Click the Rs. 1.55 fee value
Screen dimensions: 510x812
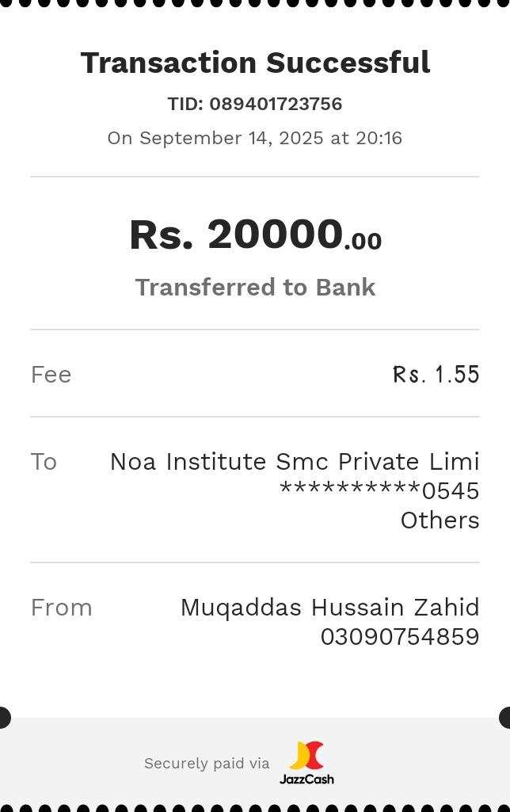pos(436,374)
